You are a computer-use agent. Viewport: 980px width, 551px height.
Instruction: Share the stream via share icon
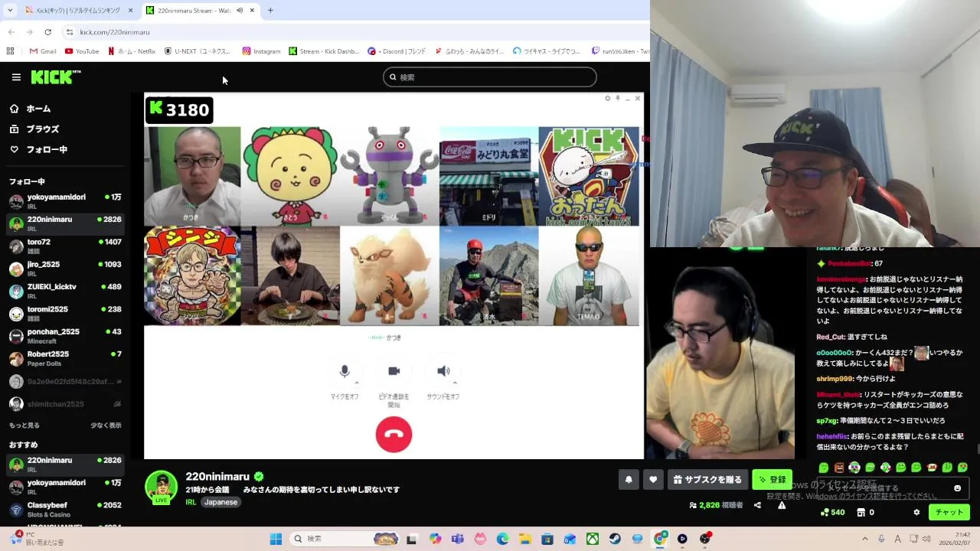(x=757, y=505)
